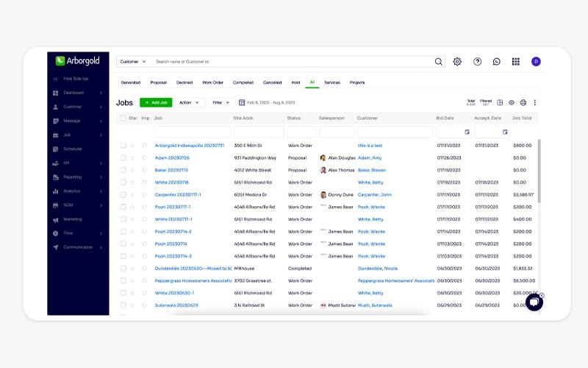Click the Job sidebar icon
Screen dimensions: 588x368
click(56, 135)
